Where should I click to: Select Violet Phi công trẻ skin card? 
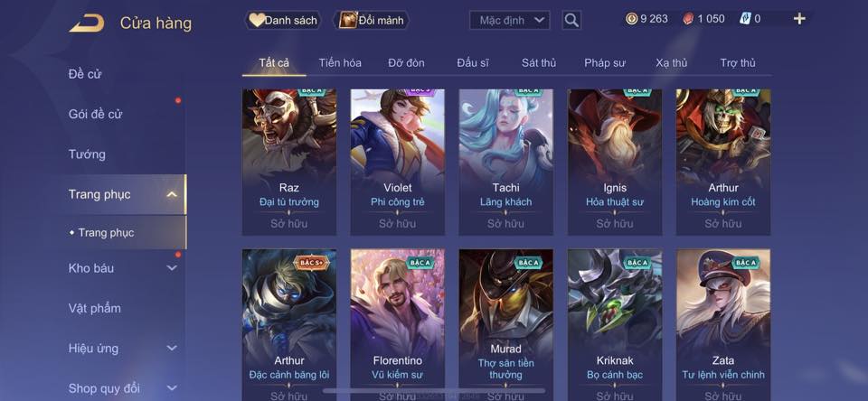[398, 162]
